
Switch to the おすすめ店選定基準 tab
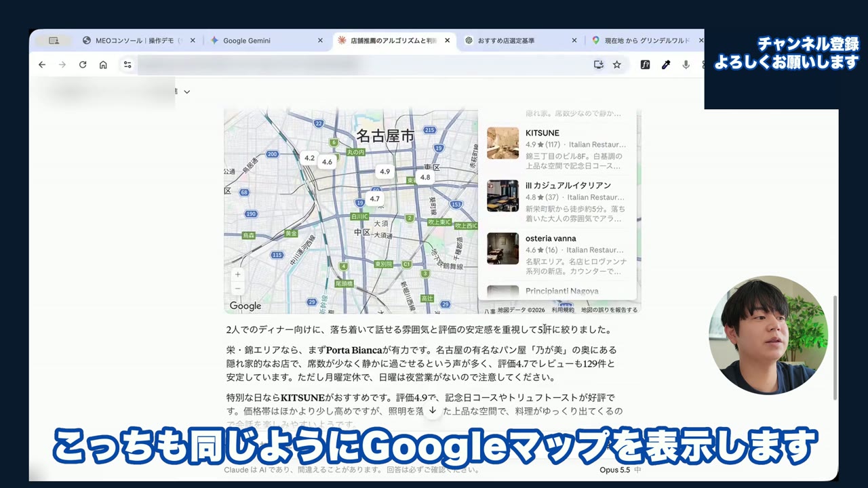coord(520,41)
